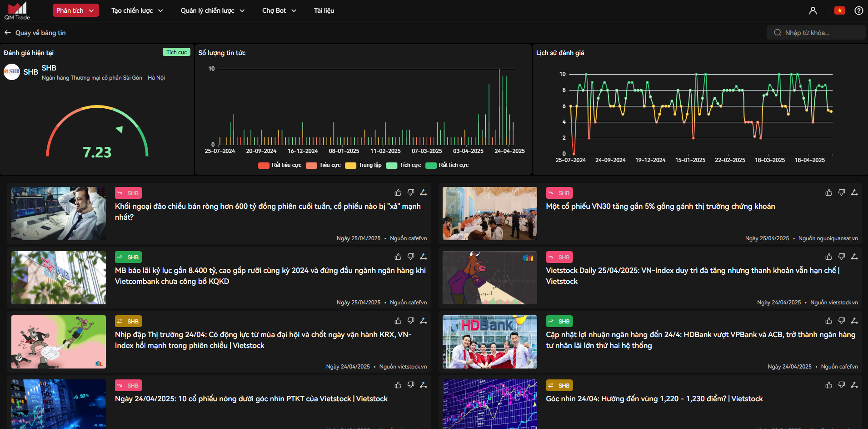Click the Ngày 25/04/2025 date on Khối ngoại article
This screenshot has height=429, width=868.
[359, 238]
